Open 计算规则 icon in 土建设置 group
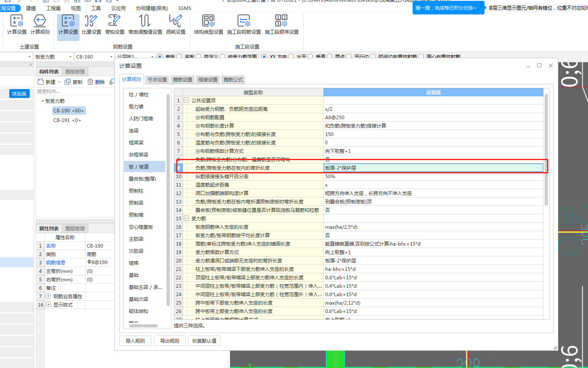The height and width of the screenshot is (368, 588). click(x=40, y=24)
